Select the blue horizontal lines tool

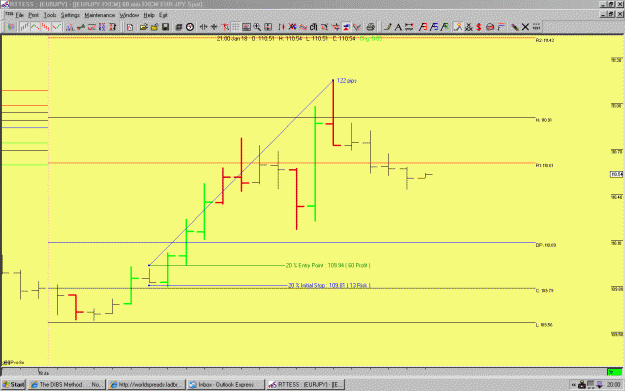pos(409,27)
